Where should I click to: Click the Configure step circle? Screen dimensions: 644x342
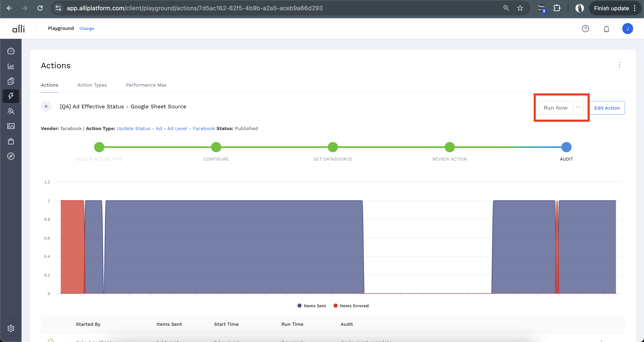[x=216, y=147]
